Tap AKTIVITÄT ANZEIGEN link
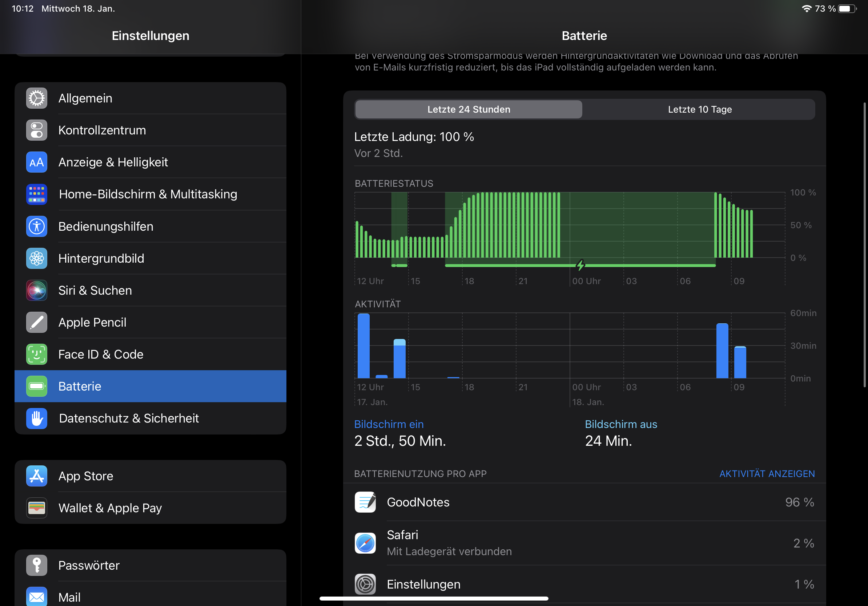The width and height of the screenshot is (868, 606). [767, 474]
